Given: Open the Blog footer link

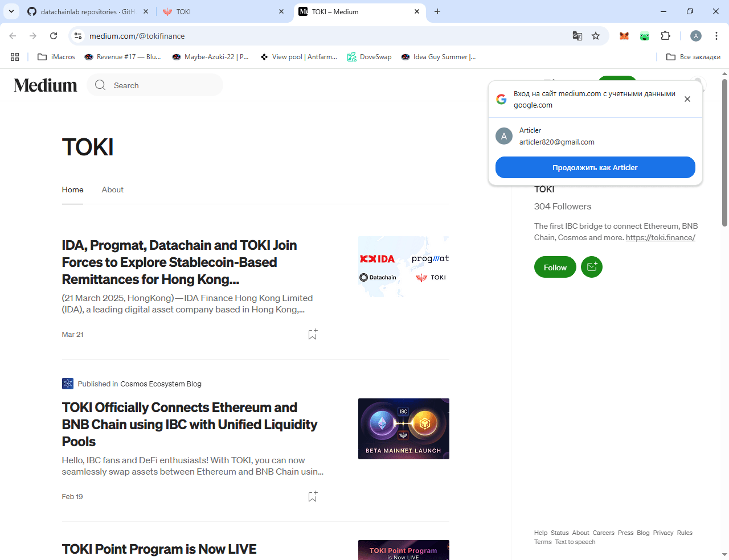Looking at the screenshot, I should point(643,533).
